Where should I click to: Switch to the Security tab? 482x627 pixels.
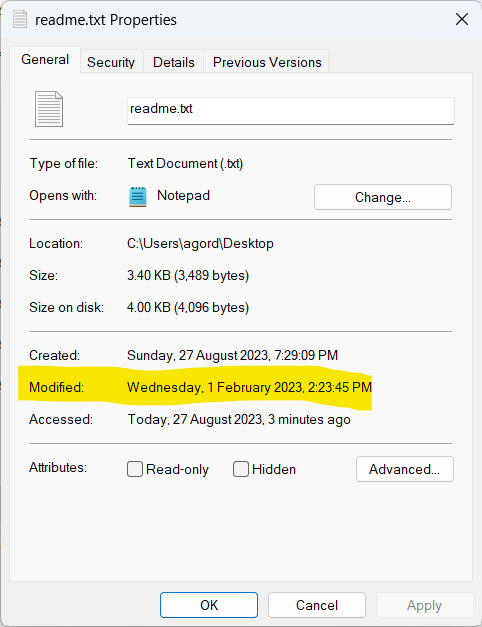point(111,62)
